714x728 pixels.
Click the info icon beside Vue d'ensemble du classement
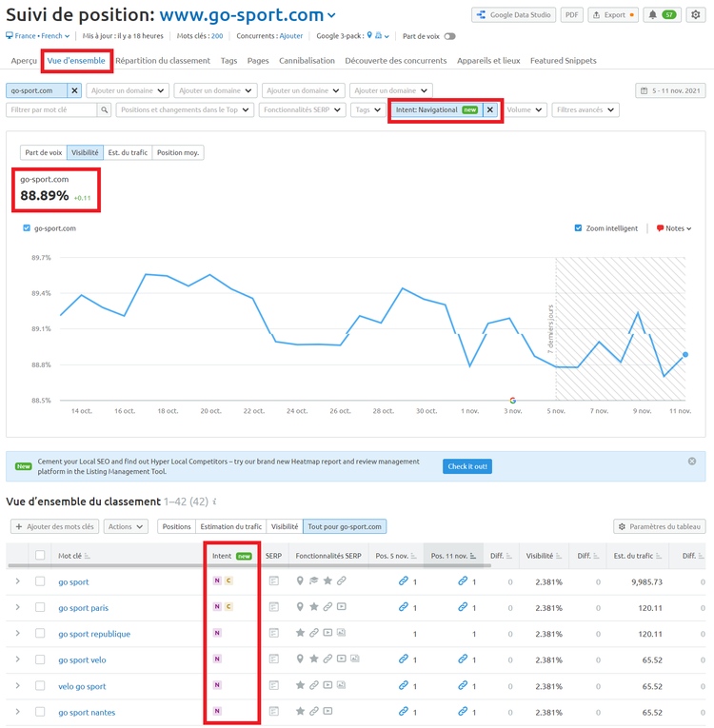pyautogui.click(x=214, y=502)
